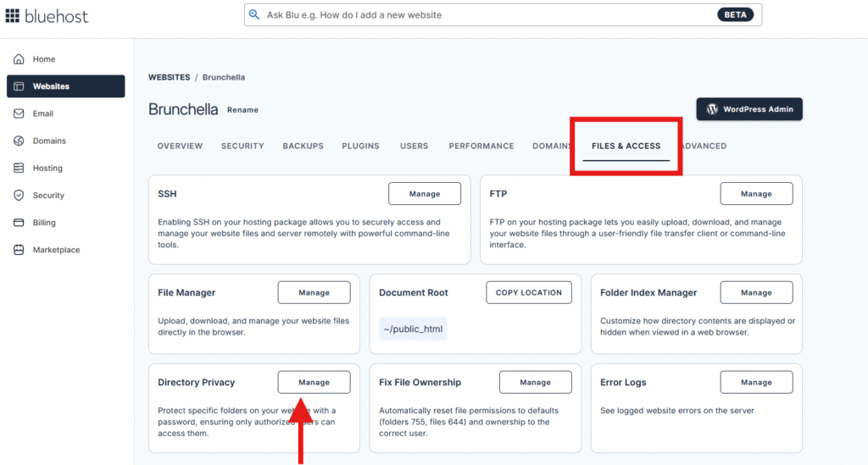Click the Security shield icon
Image resolution: width=868 pixels, height=465 pixels.
(19, 195)
